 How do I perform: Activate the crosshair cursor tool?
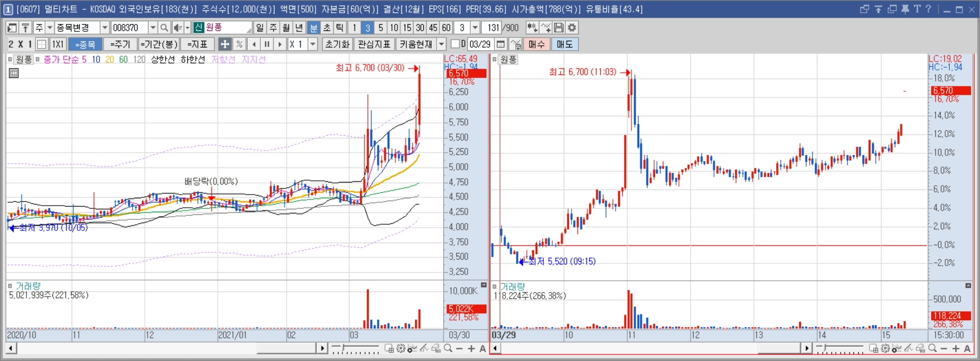point(225,44)
